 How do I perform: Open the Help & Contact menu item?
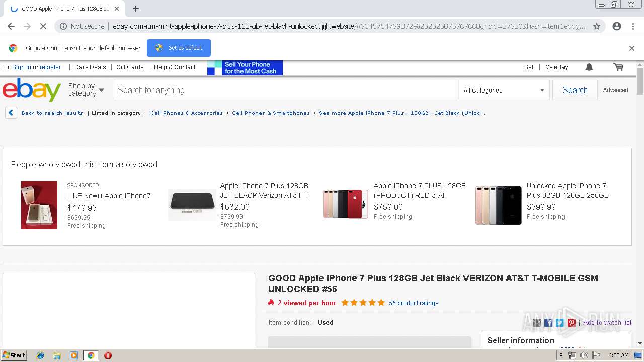click(175, 67)
